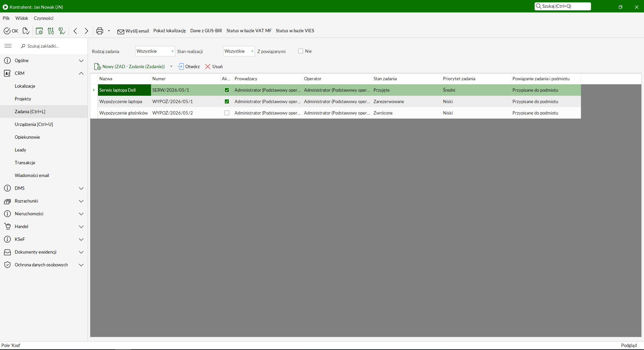The image size is (644, 350).
Task: Click the Wyślij email envelope button
Action: pos(133,31)
